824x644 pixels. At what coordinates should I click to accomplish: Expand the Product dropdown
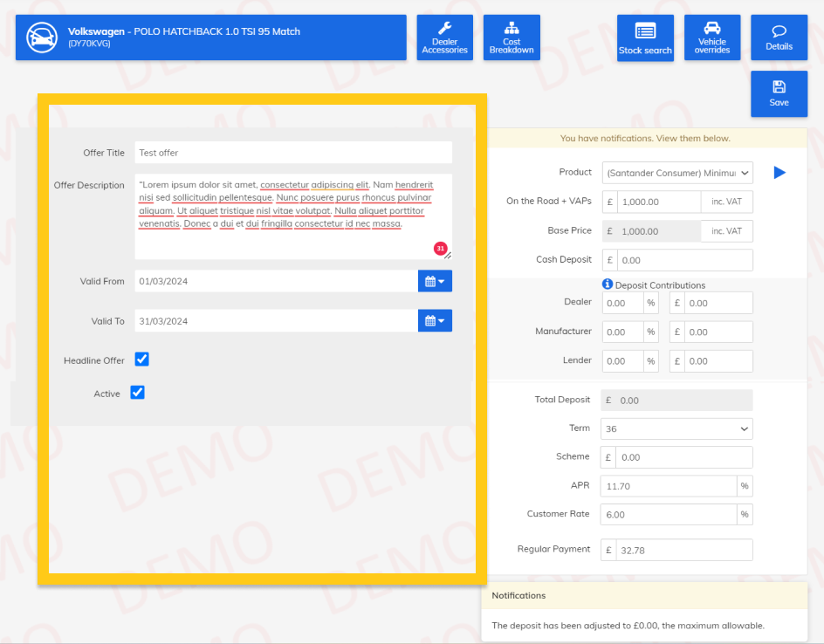677,172
